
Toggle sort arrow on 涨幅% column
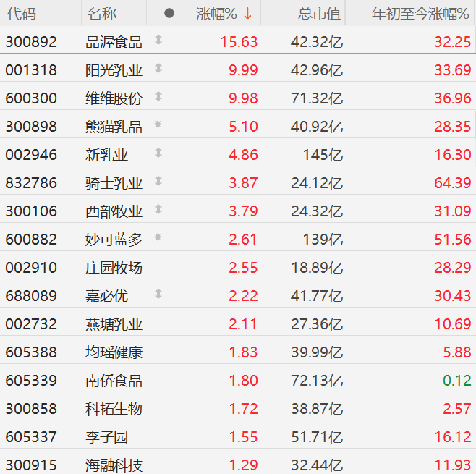247,14
